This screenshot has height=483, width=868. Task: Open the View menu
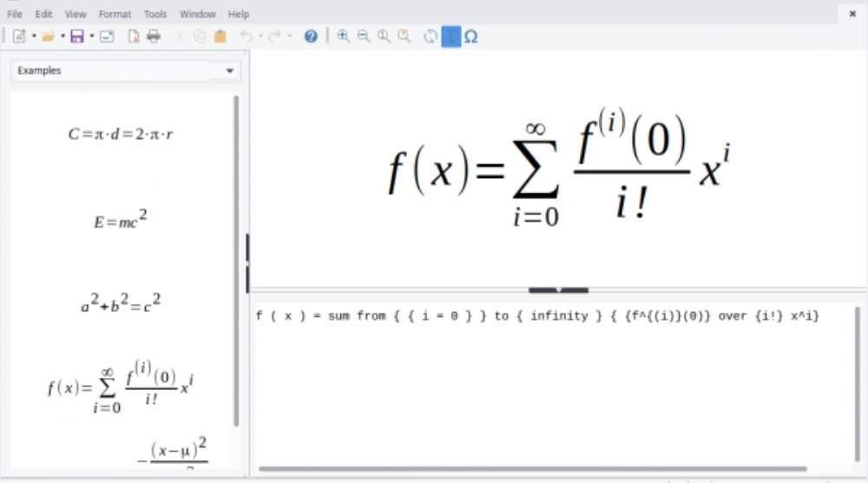click(x=76, y=14)
